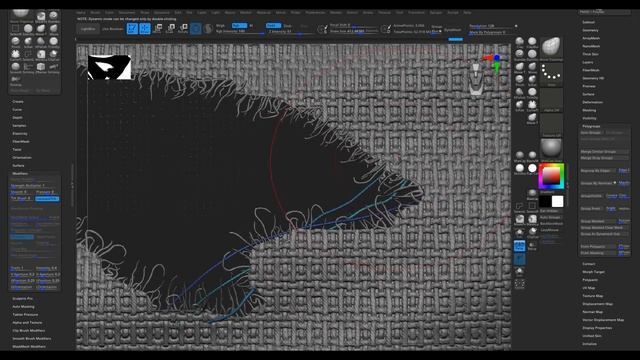
Task: Click the Auto Groups button
Action: tap(591, 133)
